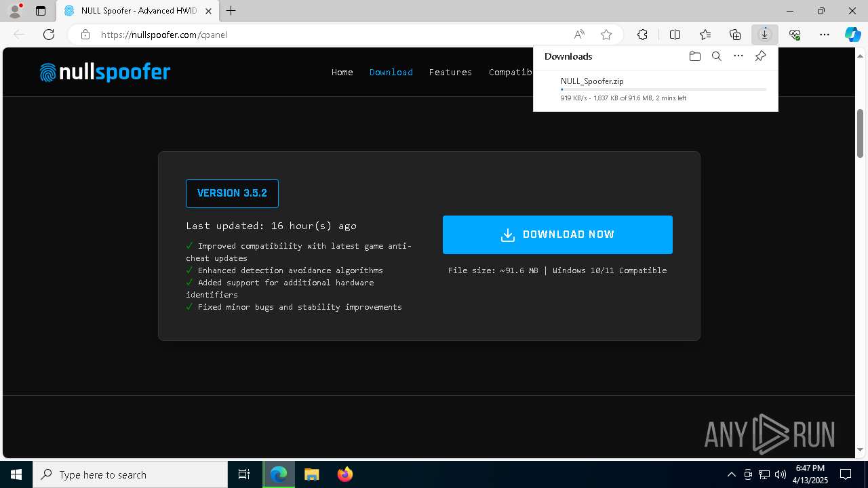
Task: Open the Features nav link
Action: [450, 72]
